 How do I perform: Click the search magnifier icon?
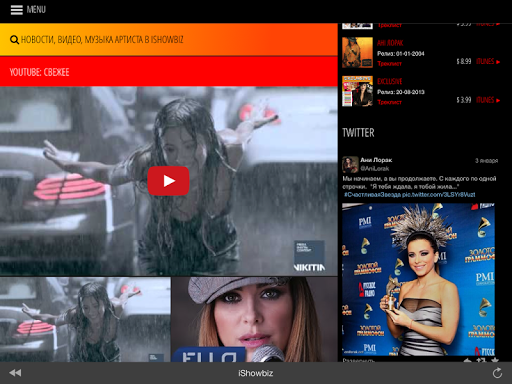pyautogui.click(x=14, y=40)
